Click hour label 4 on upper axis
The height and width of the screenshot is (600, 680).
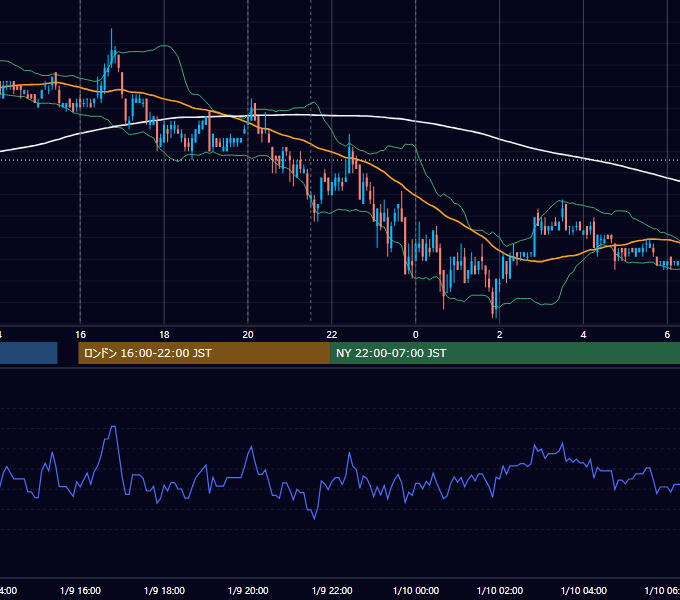coord(583,335)
